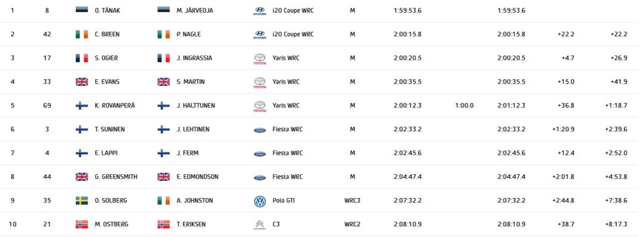Click the Toyota logo beside Ogier's Yaris WRC
Viewport: 644px width, 237px height.
[x=259, y=59]
